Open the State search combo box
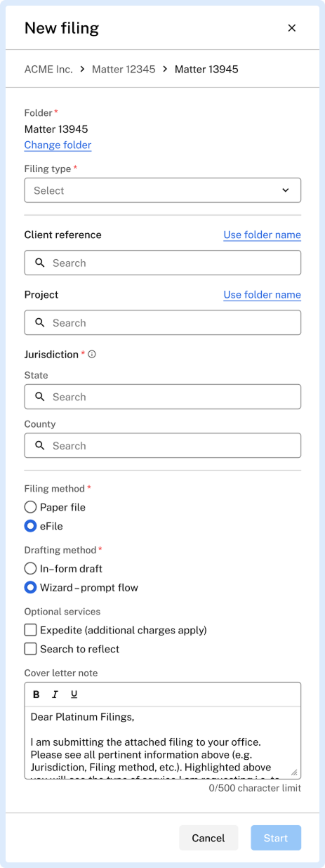Screen dimensions: 325x868 click(163, 397)
